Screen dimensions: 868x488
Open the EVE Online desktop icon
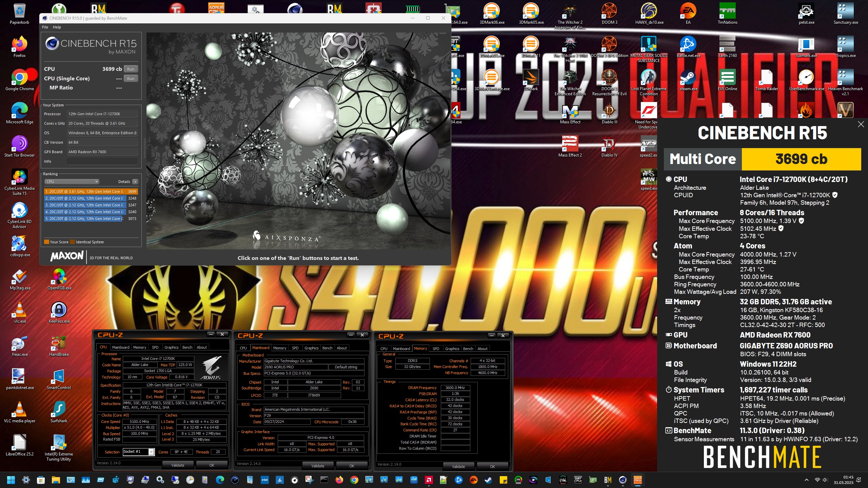(727, 80)
